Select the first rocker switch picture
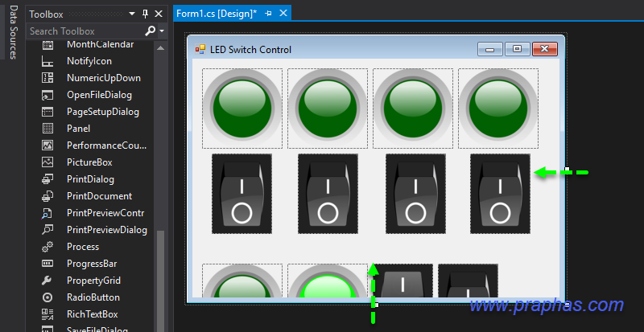This screenshot has width=644, height=332. 242,194
